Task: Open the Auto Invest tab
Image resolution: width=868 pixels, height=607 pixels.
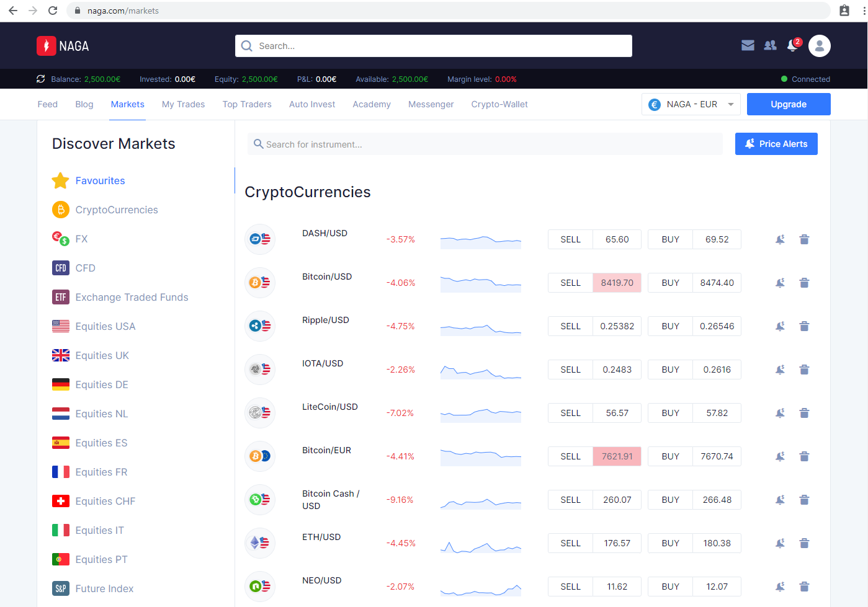Action: coord(312,104)
